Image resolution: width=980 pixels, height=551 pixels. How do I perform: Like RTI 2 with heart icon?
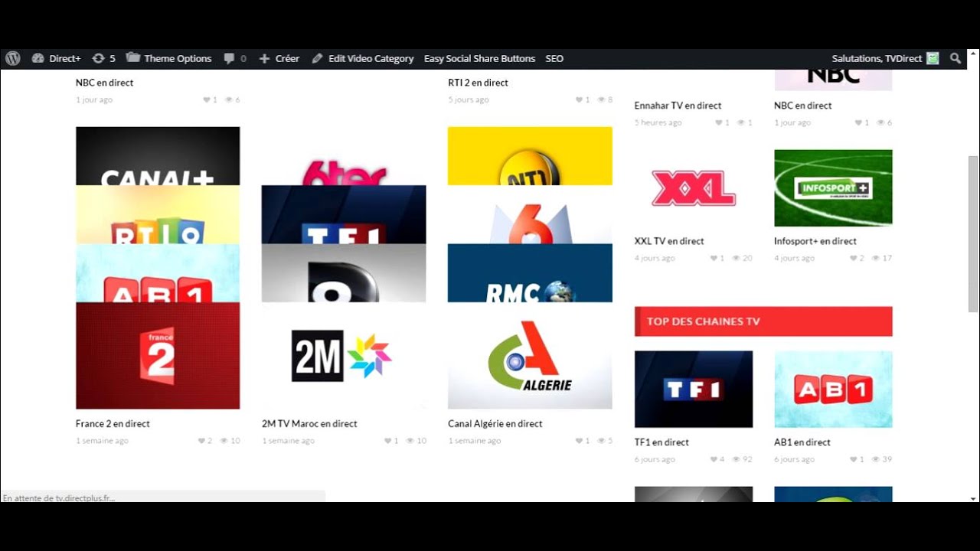click(580, 100)
